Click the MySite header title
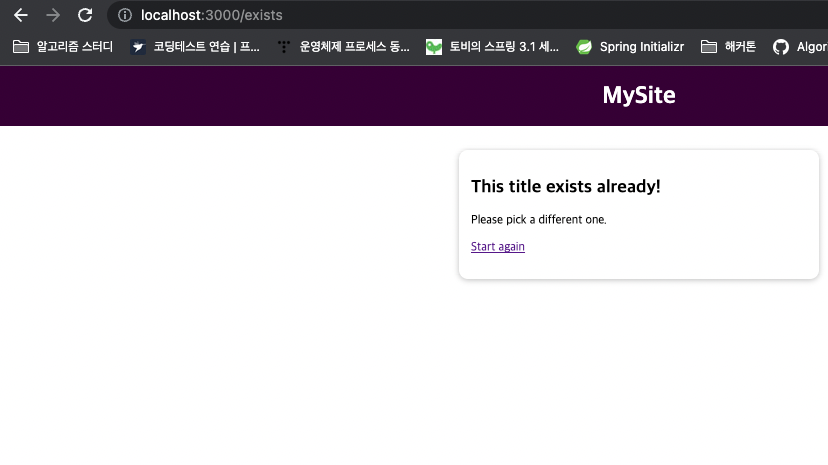This screenshot has height=465, width=828. 639,95
